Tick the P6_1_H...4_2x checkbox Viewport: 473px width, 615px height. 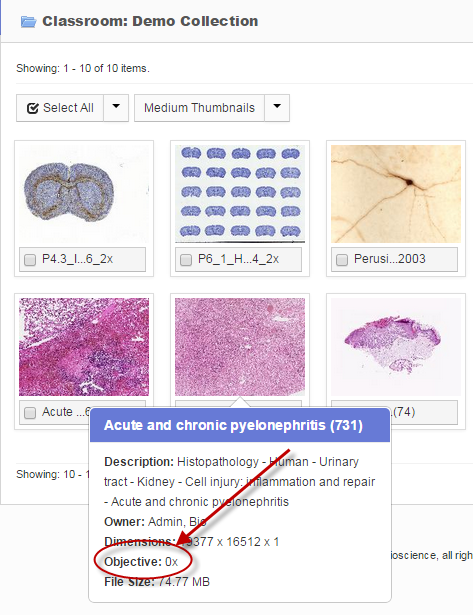pos(186,260)
